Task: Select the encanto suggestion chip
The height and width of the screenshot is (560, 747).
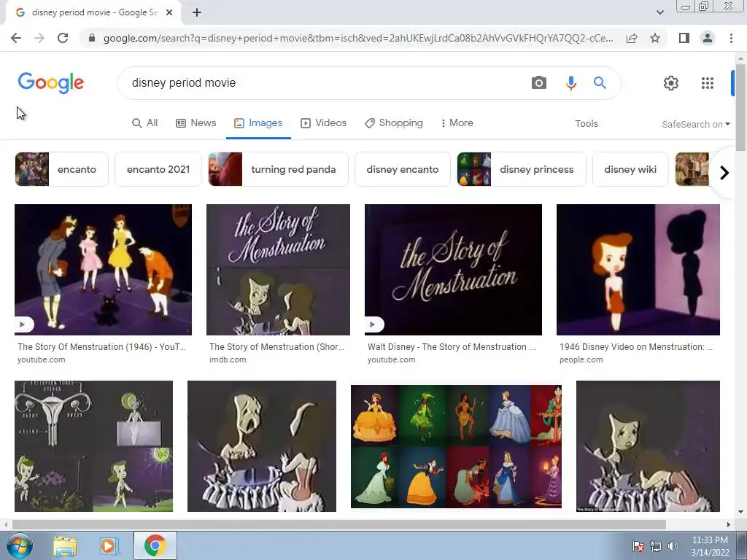Action: 61,169
